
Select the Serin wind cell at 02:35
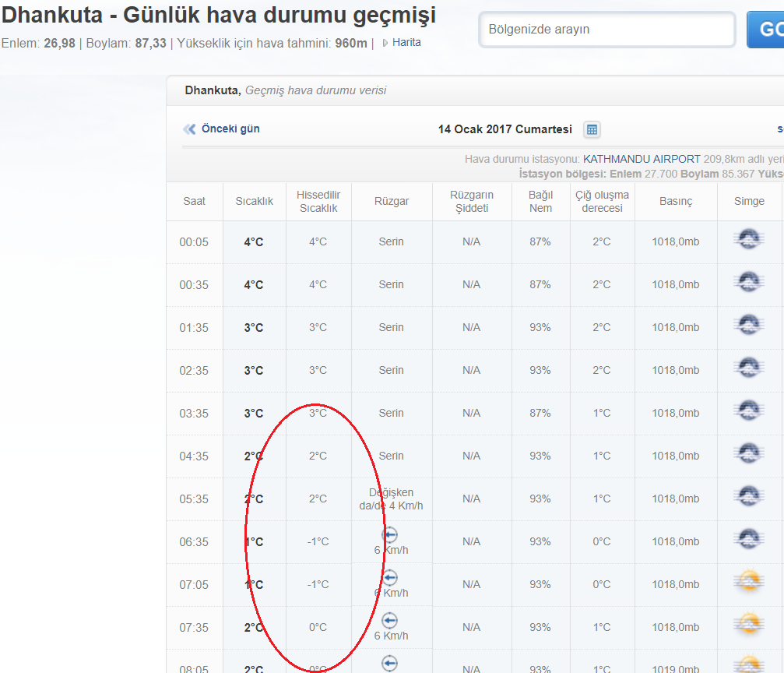(391, 370)
